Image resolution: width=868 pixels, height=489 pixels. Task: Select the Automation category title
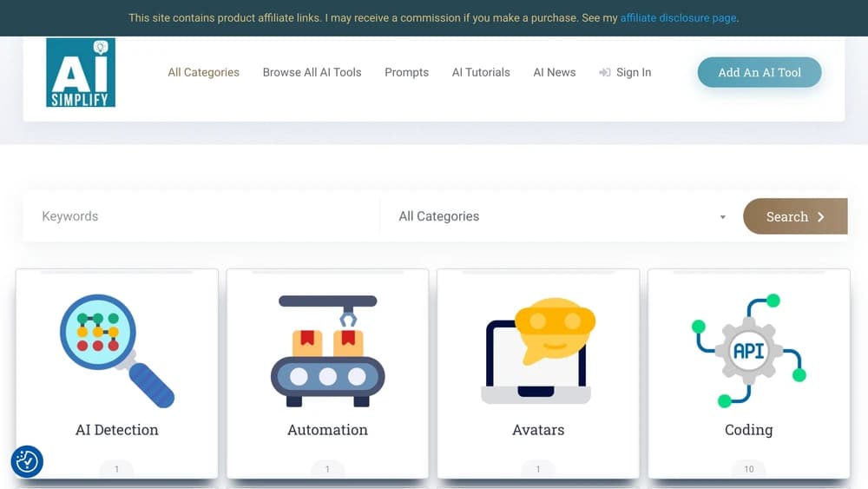point(328,430)
